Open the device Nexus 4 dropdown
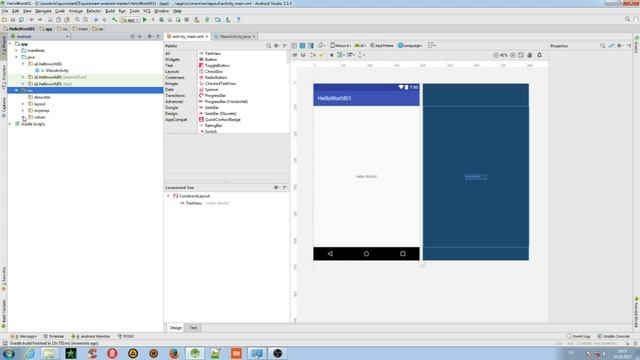The height and width of the screenshot is (360, 640). pos(340,46)
